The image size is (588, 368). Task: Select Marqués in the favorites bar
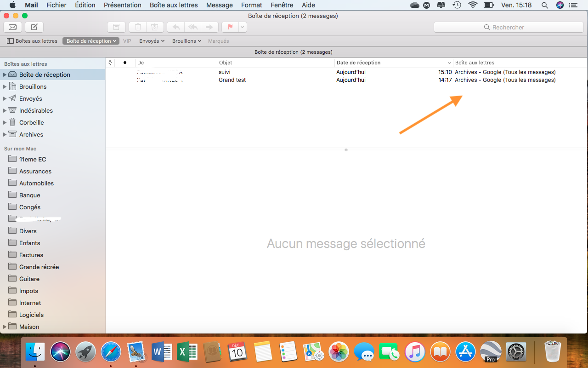pos(219,41)
